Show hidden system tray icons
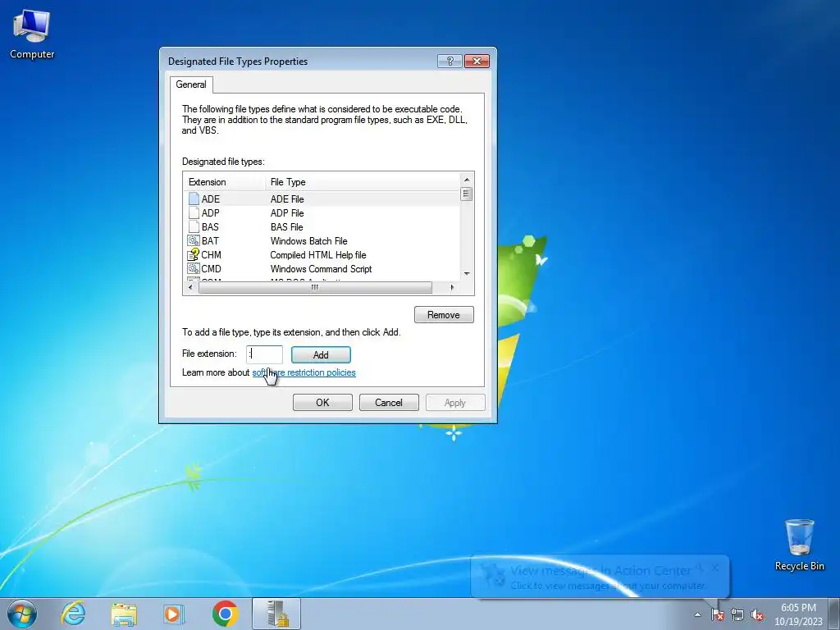 coord(697,614)
